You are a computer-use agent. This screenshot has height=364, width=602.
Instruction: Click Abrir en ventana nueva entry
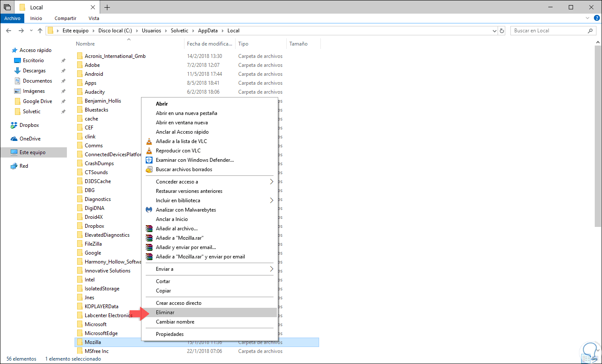(x=209, y=123)
